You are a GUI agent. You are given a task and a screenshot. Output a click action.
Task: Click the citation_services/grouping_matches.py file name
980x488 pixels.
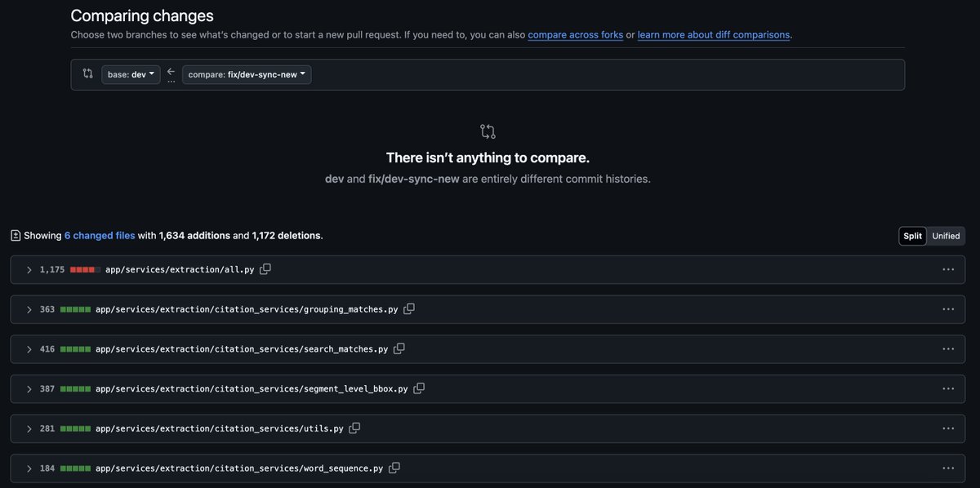point(247,309)
